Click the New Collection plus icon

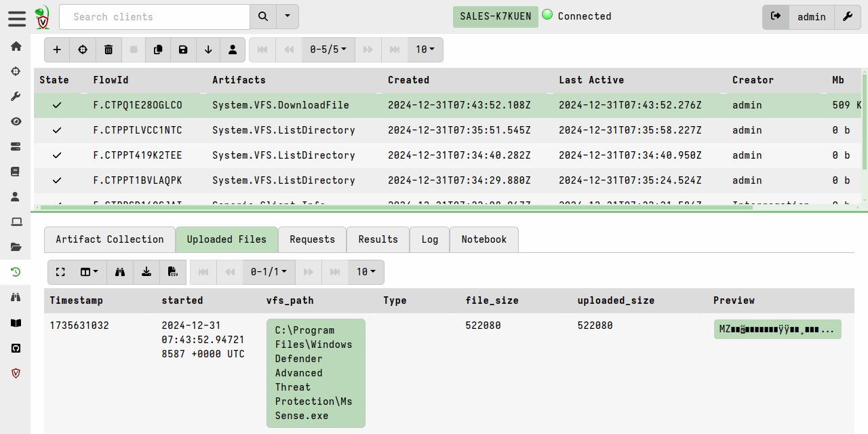coord(57,50)
